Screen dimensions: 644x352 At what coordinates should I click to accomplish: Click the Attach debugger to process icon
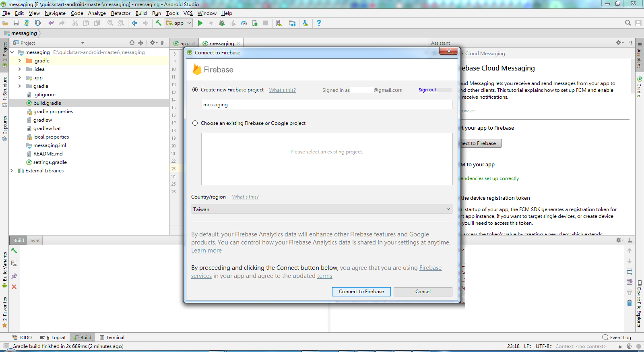(x=255, y=23)
